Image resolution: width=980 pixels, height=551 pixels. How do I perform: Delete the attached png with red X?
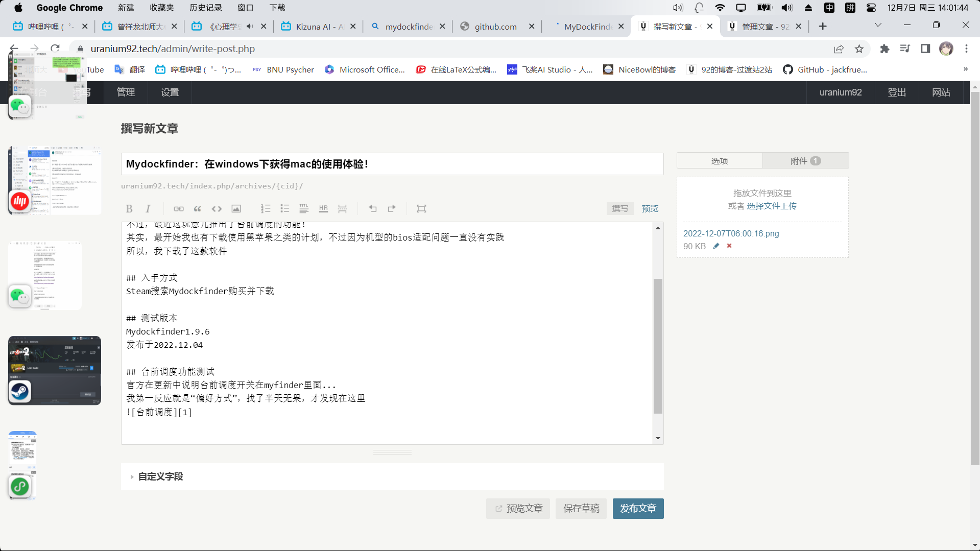(x=729, y=246)
